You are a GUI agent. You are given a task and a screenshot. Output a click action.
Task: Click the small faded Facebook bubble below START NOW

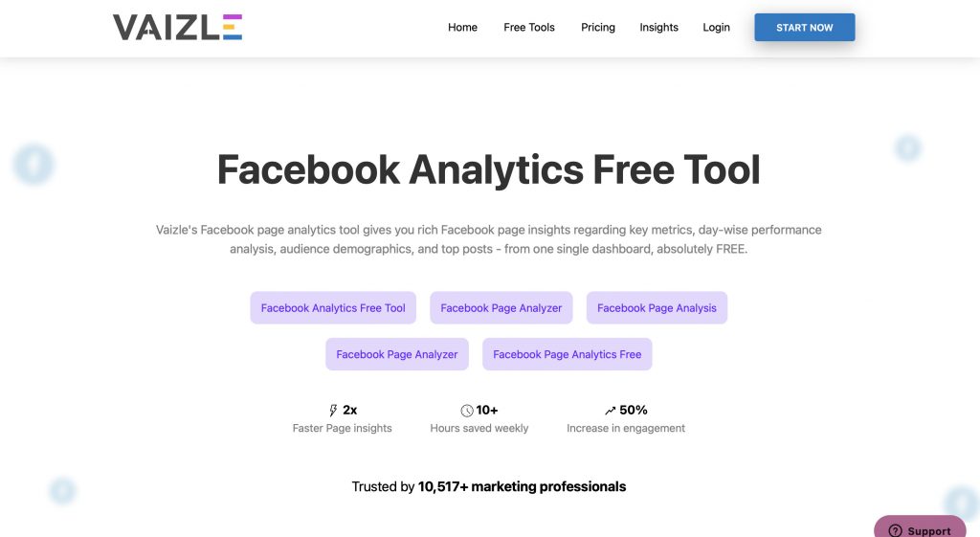pos(908,148)
